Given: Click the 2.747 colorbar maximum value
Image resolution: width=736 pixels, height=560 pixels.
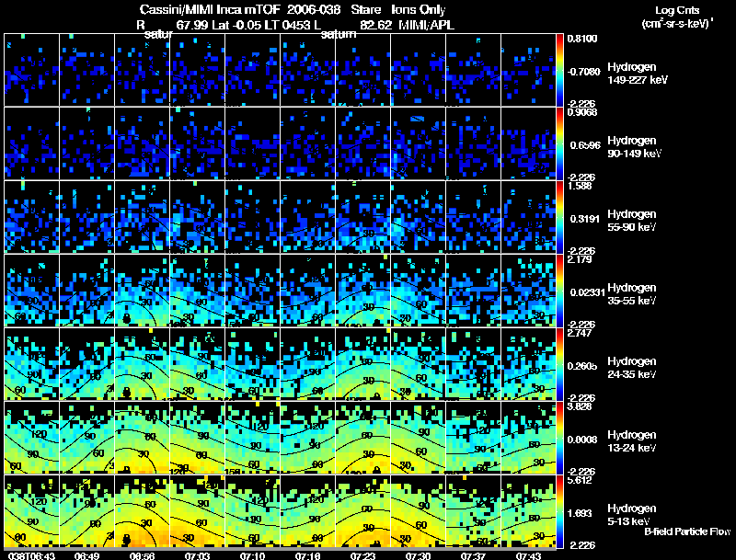Looking at the screenshot, I should click(580, 333).
